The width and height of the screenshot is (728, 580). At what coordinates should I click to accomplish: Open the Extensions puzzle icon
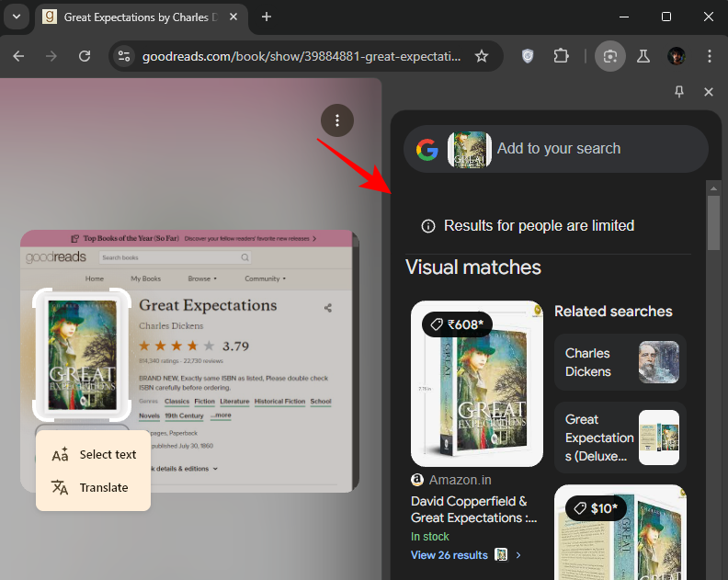pos(561,56)
